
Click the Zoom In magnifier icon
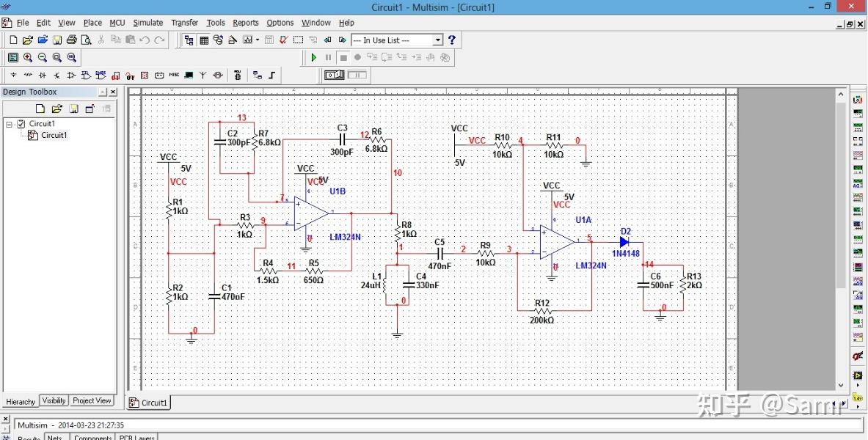tap(28, 57)
